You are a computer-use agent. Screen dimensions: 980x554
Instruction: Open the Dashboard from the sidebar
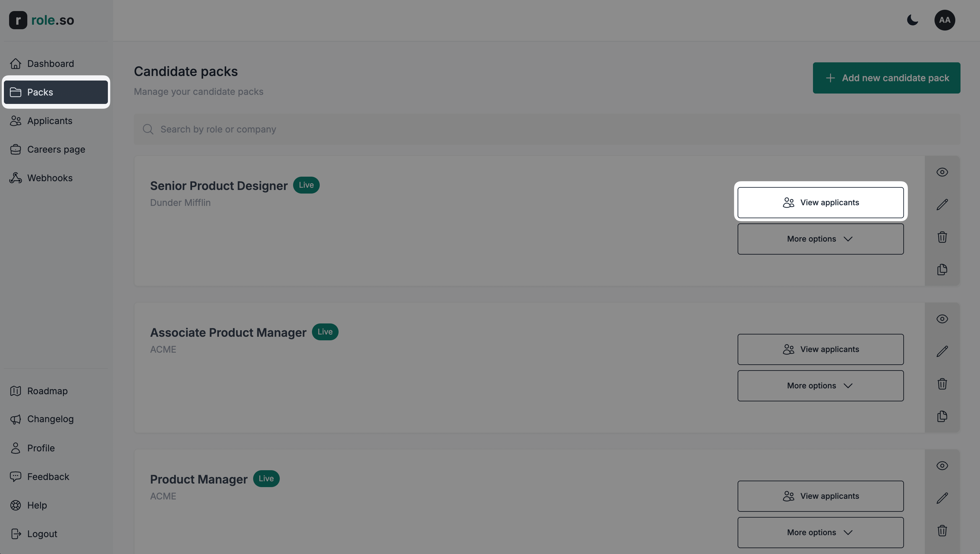point(50,64)
